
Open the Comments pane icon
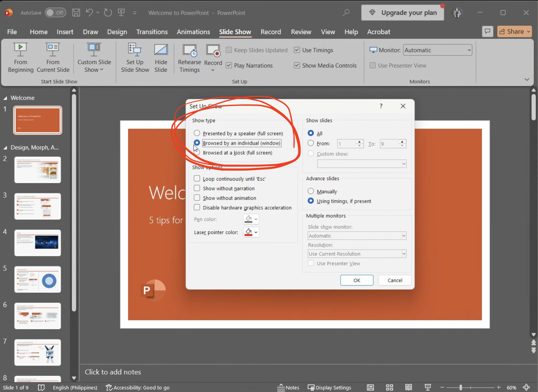click(487, 31)
